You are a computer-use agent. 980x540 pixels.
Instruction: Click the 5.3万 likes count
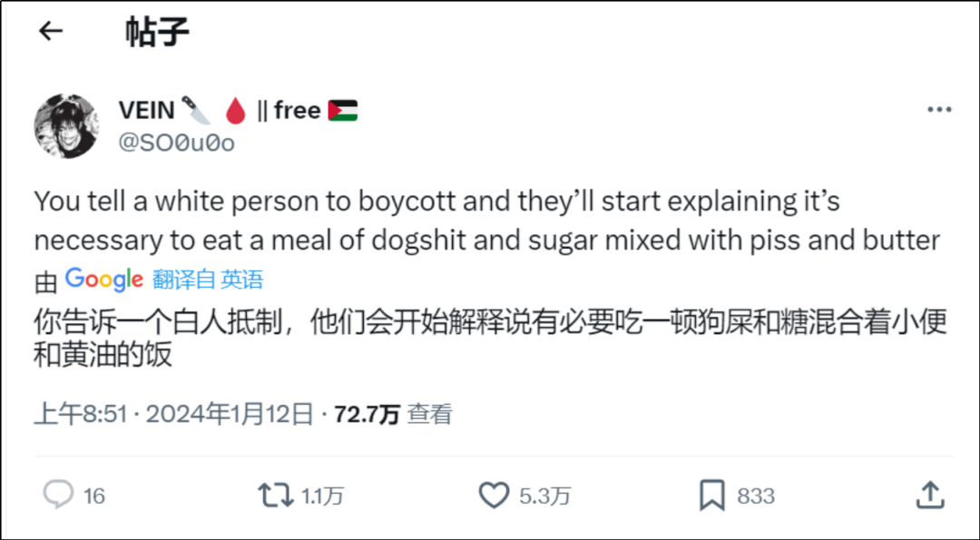click(544, 496)
